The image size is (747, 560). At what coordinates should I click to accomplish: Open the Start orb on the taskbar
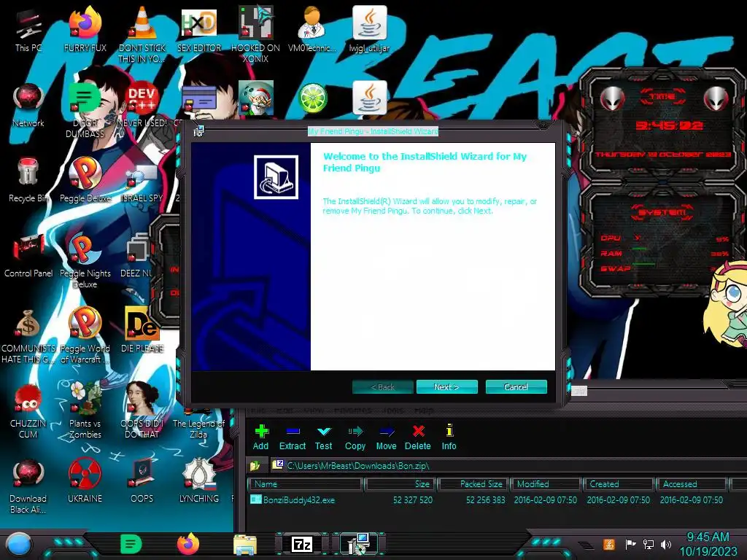pos(18,545)
